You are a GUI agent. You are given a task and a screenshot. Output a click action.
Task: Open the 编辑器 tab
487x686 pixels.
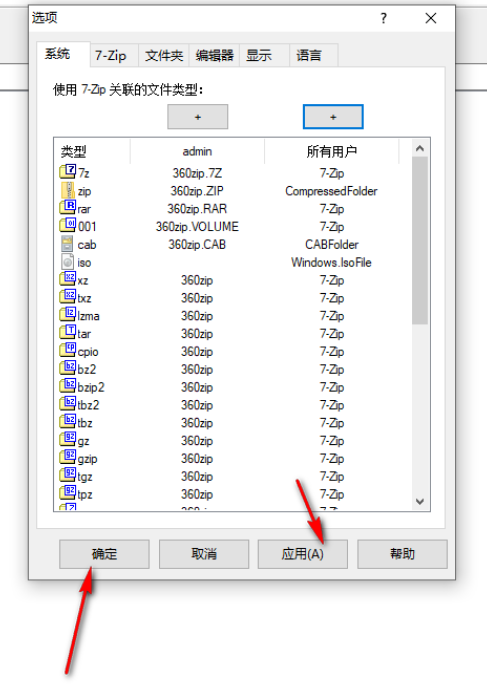coord(214,56)
